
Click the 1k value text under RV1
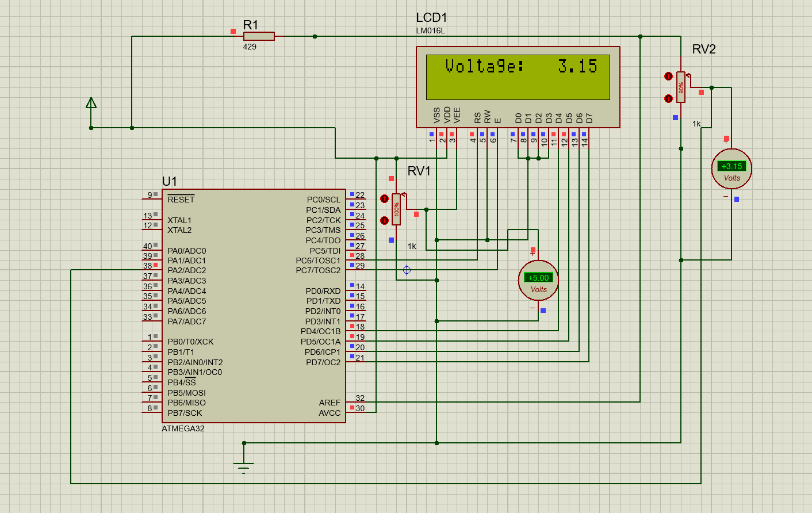(412, 246)
